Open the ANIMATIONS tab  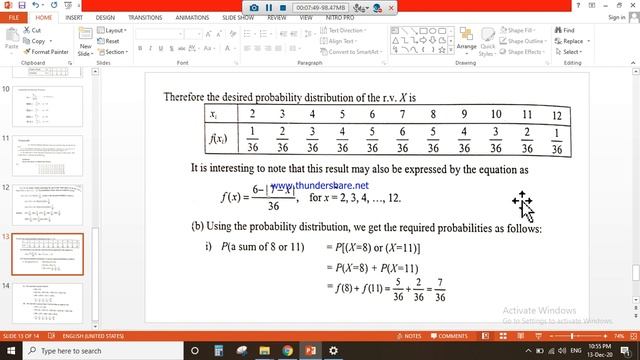(x=192, y=18)
